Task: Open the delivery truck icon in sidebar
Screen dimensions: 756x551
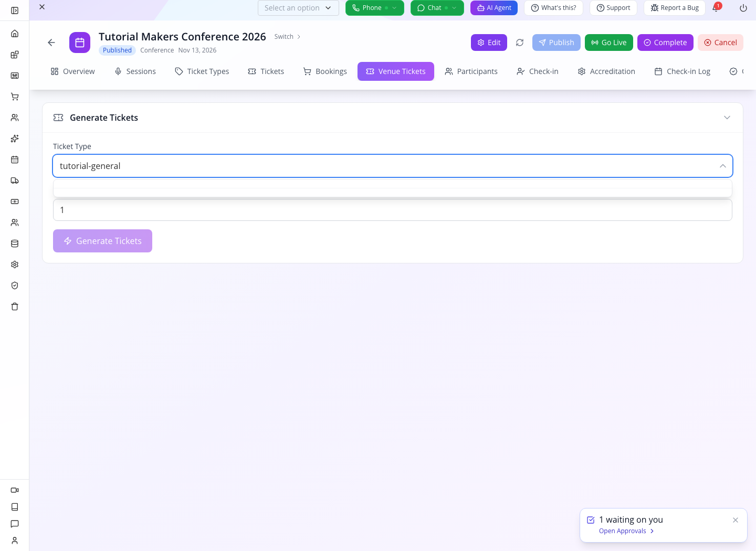Action: (15, 181)
